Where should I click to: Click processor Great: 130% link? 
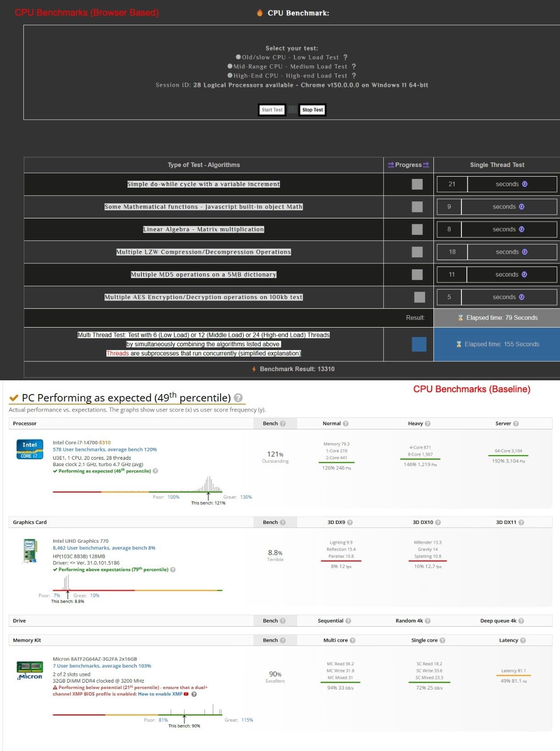[x=246, y=497]
